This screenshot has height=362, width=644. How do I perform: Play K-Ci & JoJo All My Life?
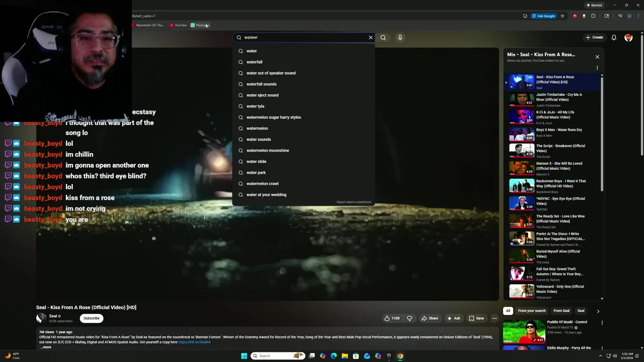[x=552, y=117]
